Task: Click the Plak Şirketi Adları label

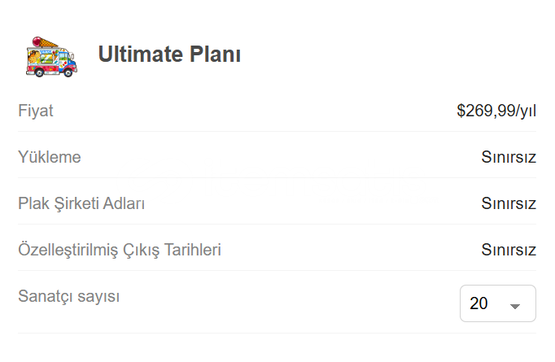Action: [81, 203]
